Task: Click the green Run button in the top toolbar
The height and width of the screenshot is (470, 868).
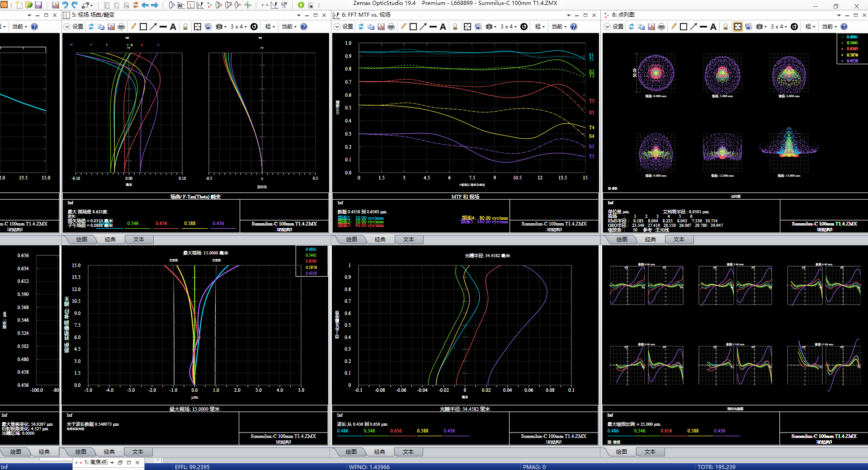Action: 301,5
